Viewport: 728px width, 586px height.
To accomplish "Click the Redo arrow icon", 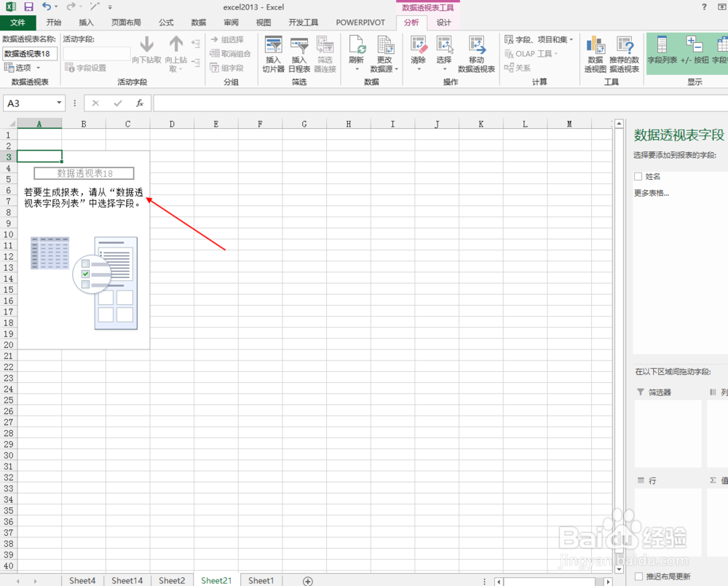I will pos(71,7).
